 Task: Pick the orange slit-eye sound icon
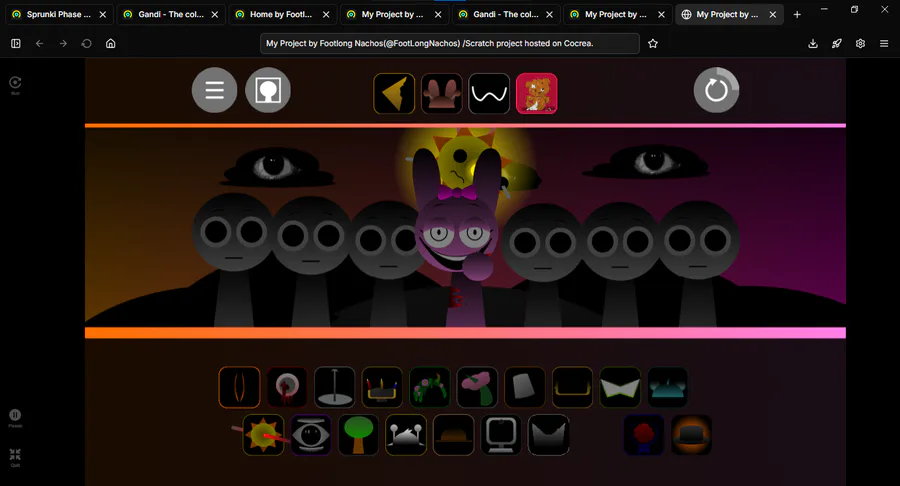tap(239, 387)
